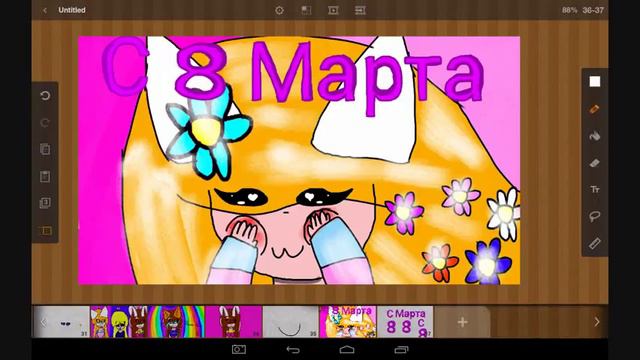
Task: Jump to frame 31 thumbnail with eyes
Action: tap(62, 322)
